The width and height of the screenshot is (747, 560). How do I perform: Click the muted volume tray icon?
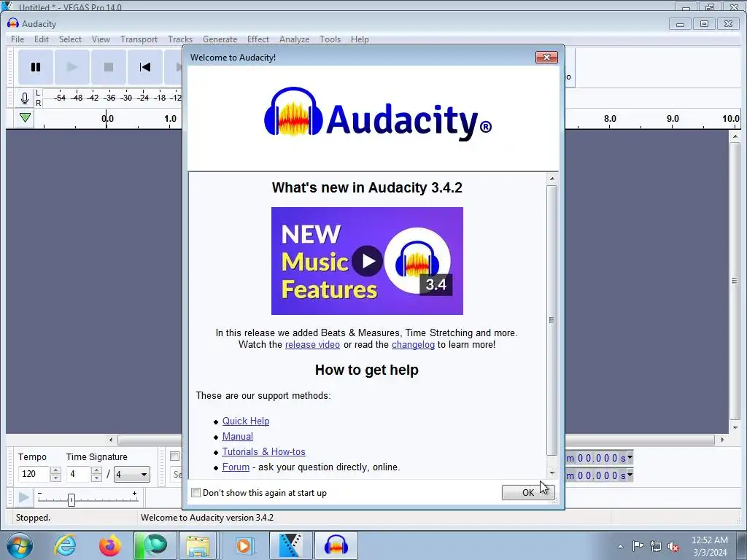tap(673, 547)
